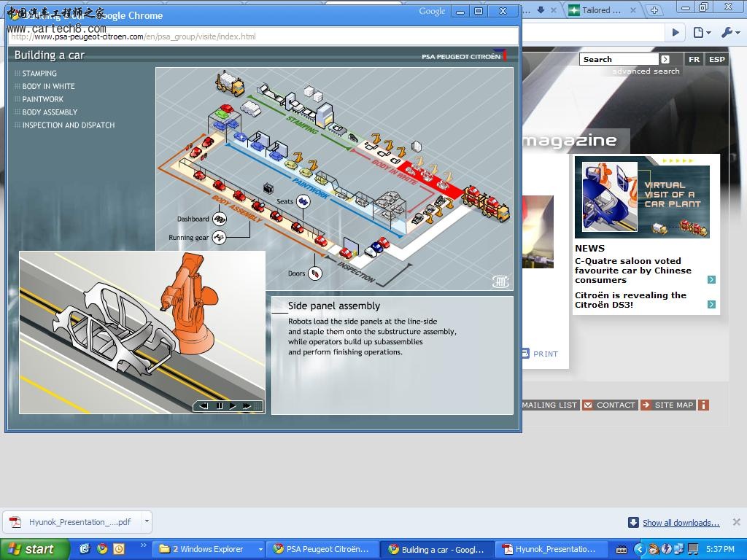Open the INSPECTION AND DISPATCH section
The image size is (747, 560).
[x=68, y=125]
